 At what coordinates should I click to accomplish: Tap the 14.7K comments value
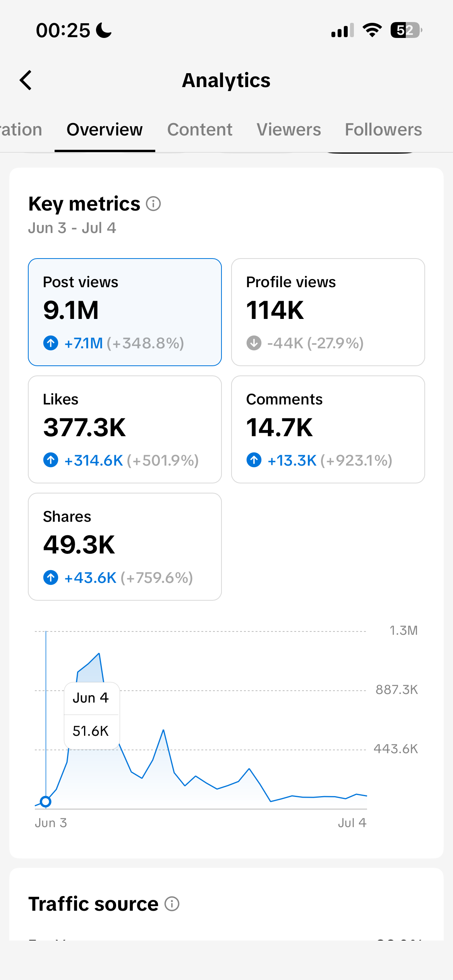280,428
